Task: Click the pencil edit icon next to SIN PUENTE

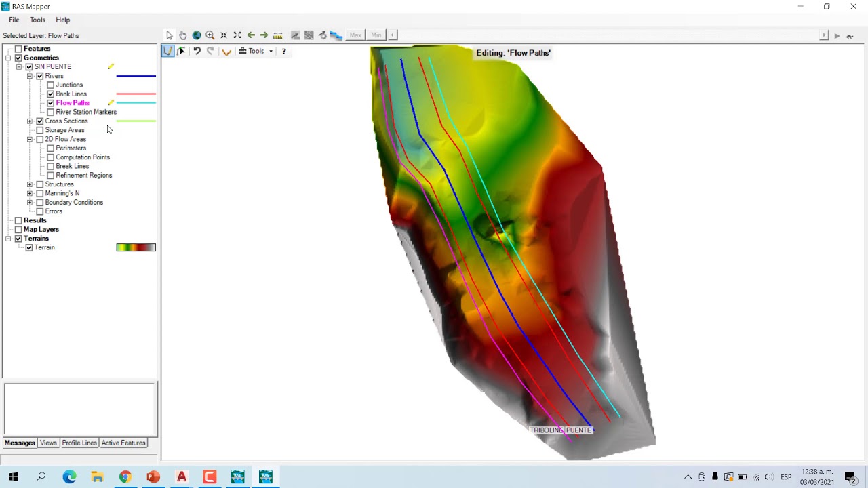Action: tap(111, 66)
